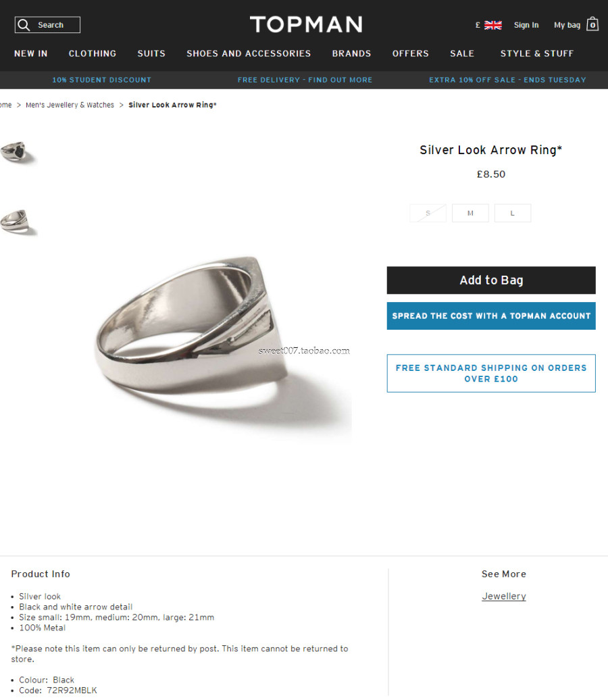Select the crossed-out size S option
Image resolution: width=608 pixels, height=700 pixels.
[x=428, y=213]
